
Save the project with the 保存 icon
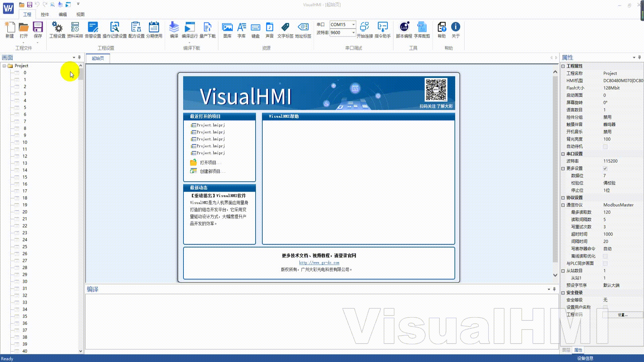pos(38,30)
